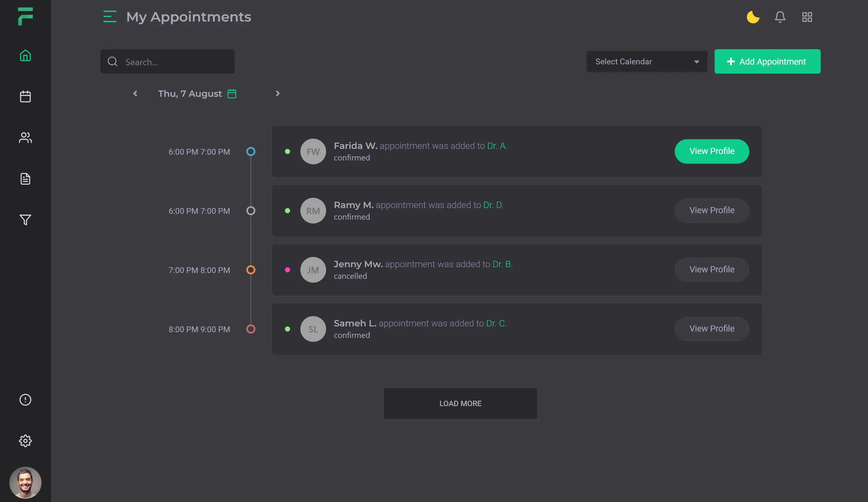Click the green status dot for Sameh L.

click(287, 329)
